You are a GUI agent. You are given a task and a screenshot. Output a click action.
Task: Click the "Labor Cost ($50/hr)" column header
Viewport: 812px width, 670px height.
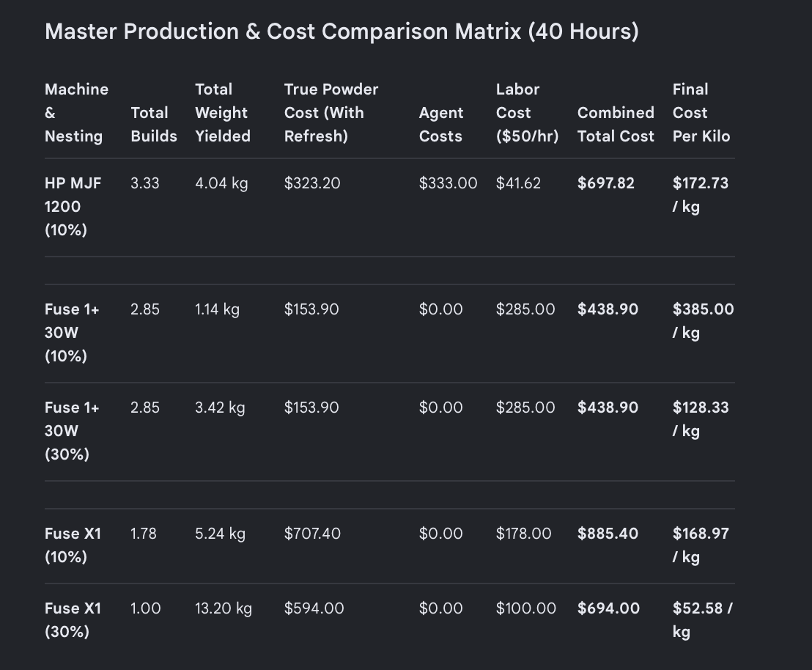527,112
